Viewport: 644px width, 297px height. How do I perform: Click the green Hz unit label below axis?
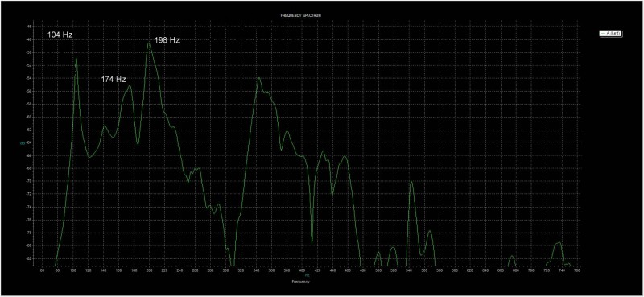point(307,276)
